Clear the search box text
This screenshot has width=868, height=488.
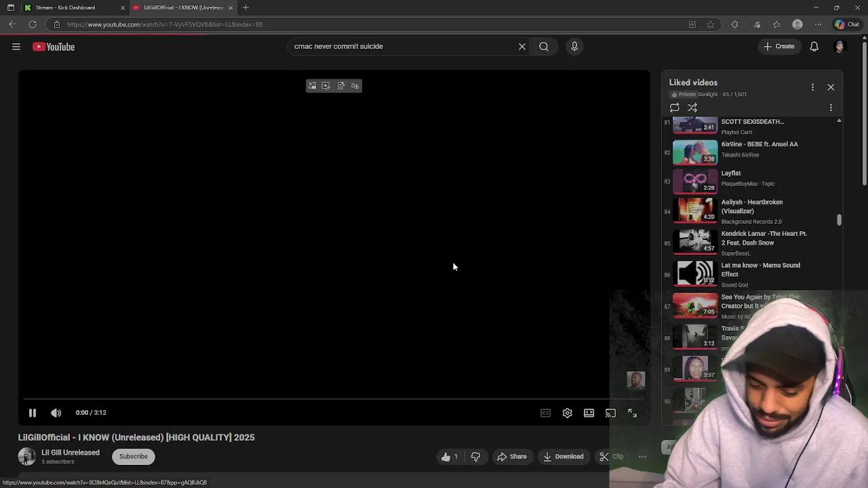pos(522,47)
